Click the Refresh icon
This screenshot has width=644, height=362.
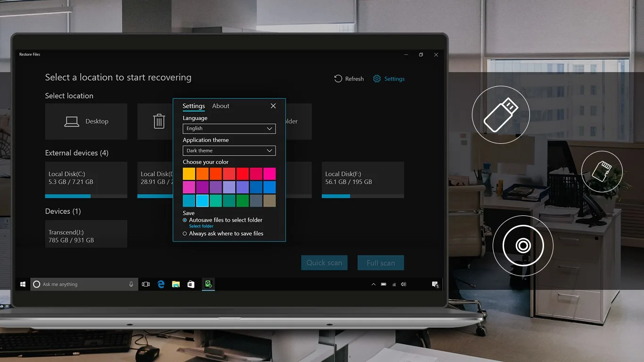click(338, 79)
